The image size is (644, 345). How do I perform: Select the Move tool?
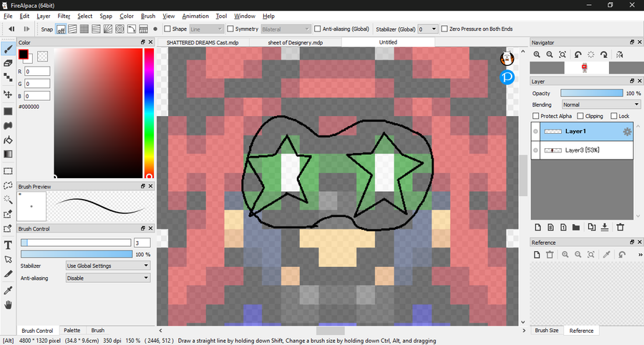(8, 94)
